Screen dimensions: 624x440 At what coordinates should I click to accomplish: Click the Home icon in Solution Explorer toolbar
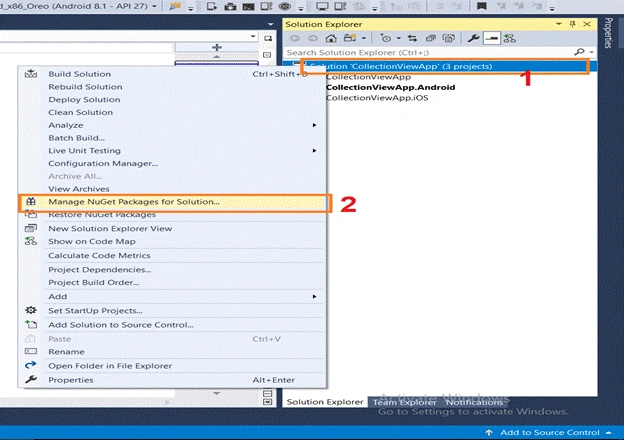[x=331, y=38]
